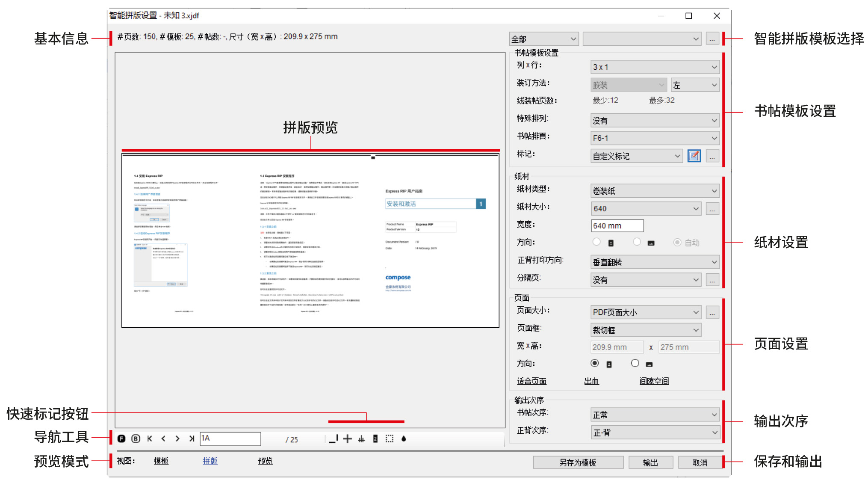
Task: Click the 宽度 640 mm input field
Action: click(x=617, y=225)
